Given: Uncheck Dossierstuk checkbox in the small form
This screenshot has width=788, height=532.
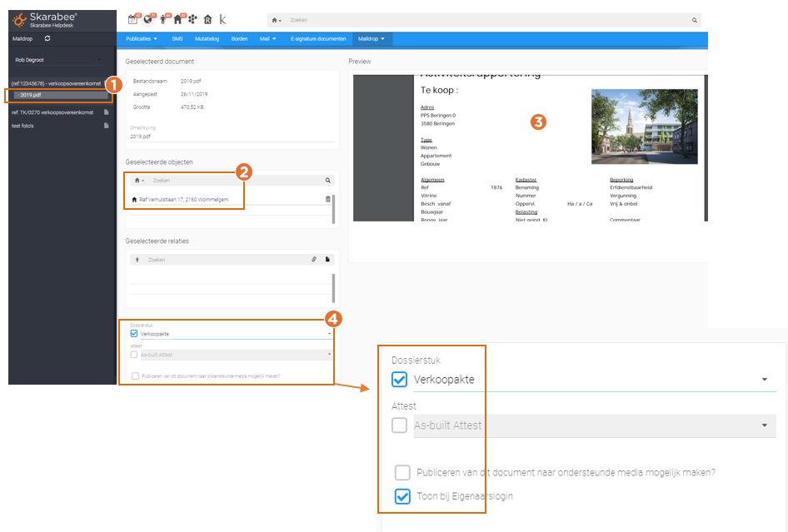Looking at the screenshot, I should pos(133,334).
